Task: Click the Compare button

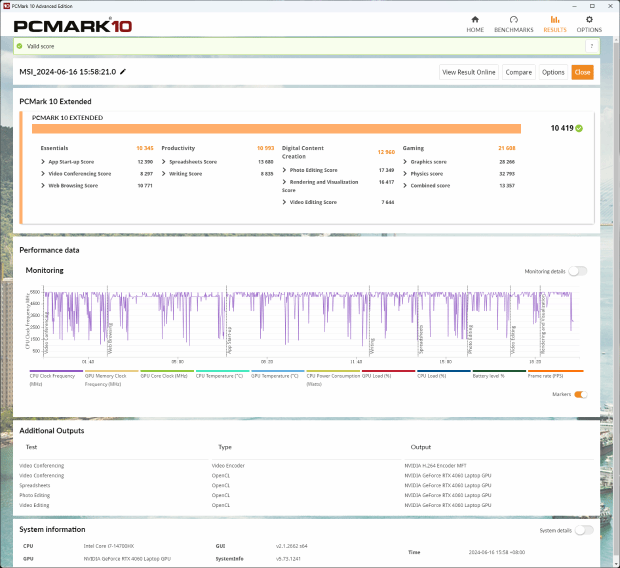Action: [x=518, y=72]
